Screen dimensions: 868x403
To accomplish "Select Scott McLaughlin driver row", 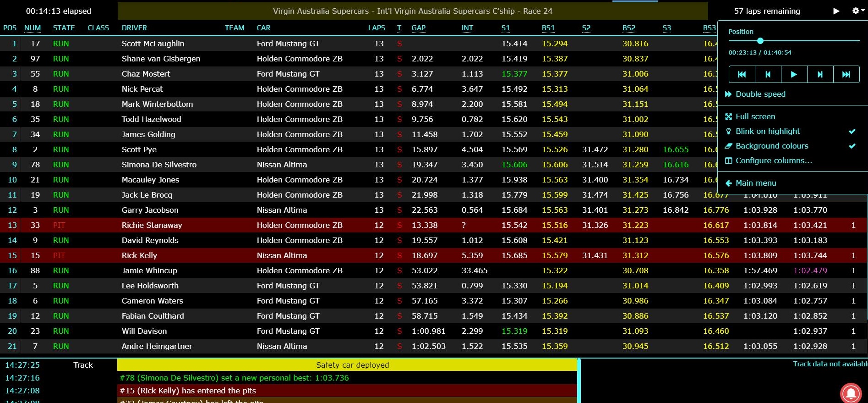I will tap(359, 44).
